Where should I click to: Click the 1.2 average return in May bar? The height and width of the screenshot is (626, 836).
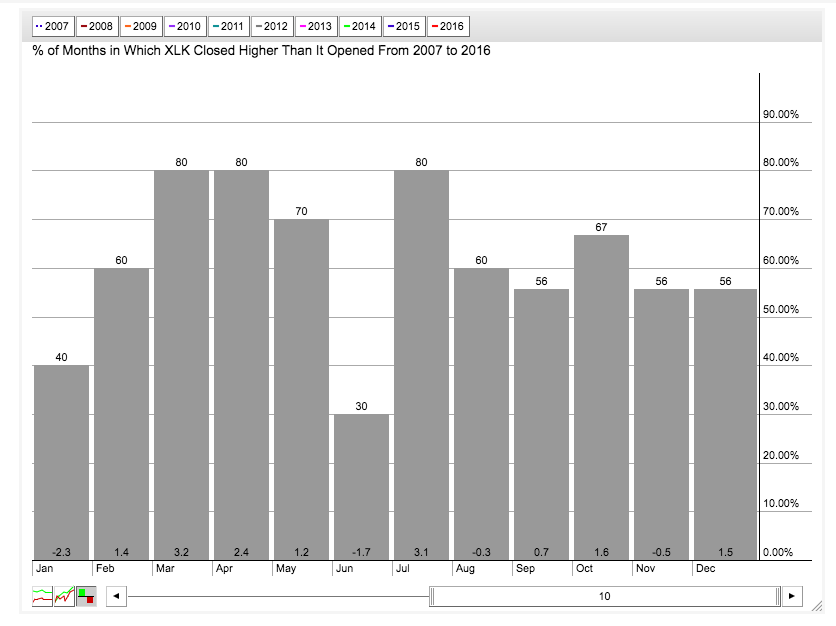pos(301,552)
